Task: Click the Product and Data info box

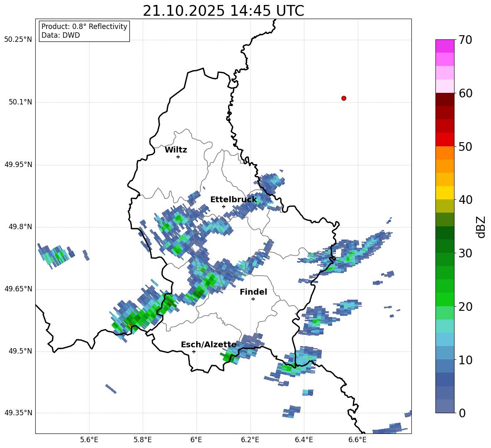Action: 84,31
